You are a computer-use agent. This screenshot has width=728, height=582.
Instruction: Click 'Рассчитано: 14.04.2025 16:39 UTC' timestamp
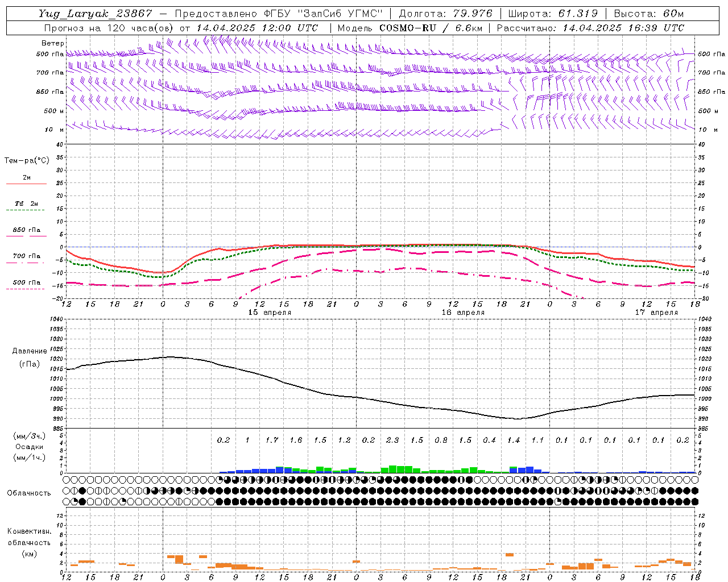(x=590, y=28)
